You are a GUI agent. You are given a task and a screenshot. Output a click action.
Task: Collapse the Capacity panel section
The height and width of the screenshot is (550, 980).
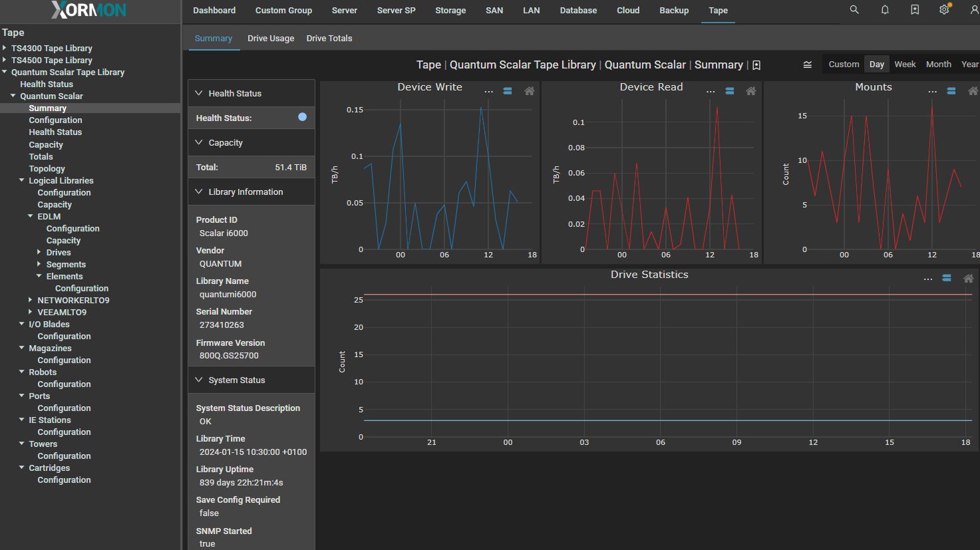click(251, 142)
